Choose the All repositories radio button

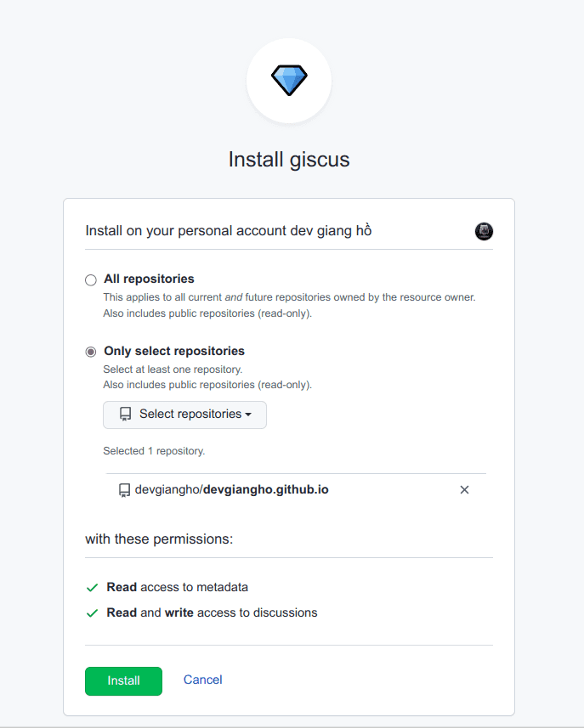pyautogui.click(x=91, y=279)
